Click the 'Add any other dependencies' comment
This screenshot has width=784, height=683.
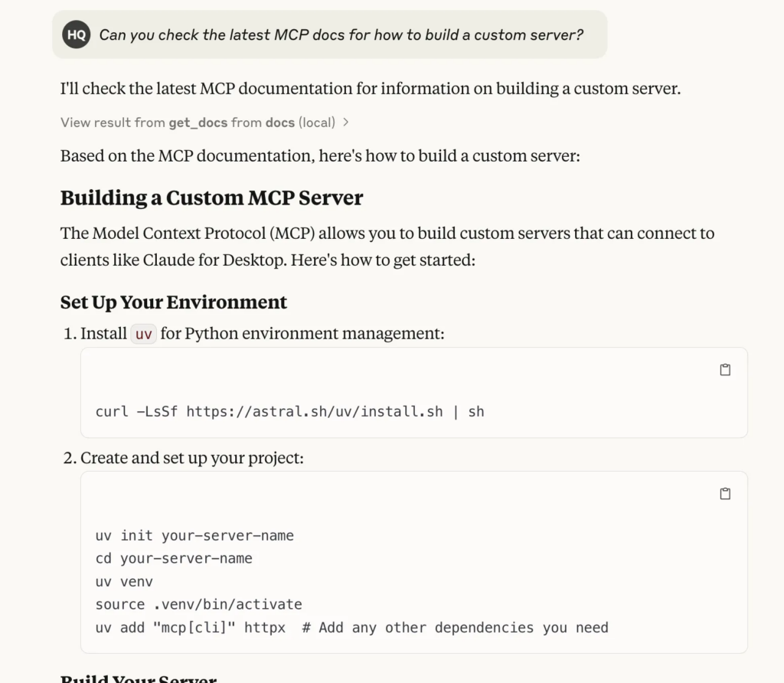coord(456,628)
